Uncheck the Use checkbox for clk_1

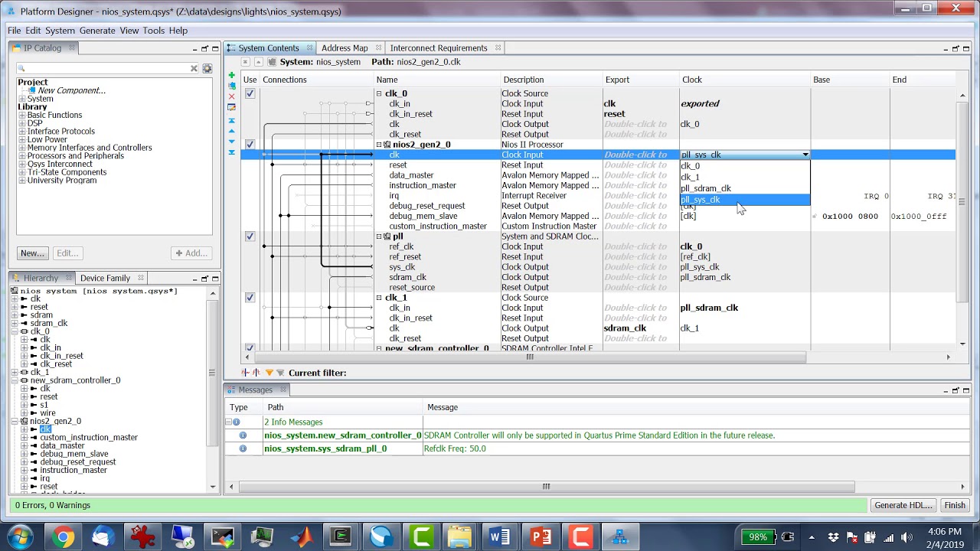coord(250,298)
